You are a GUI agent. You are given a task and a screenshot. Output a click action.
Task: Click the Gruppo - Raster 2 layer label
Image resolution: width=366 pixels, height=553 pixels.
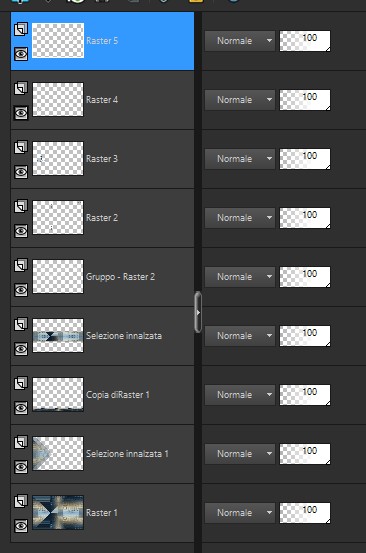[x=120, y=277]
